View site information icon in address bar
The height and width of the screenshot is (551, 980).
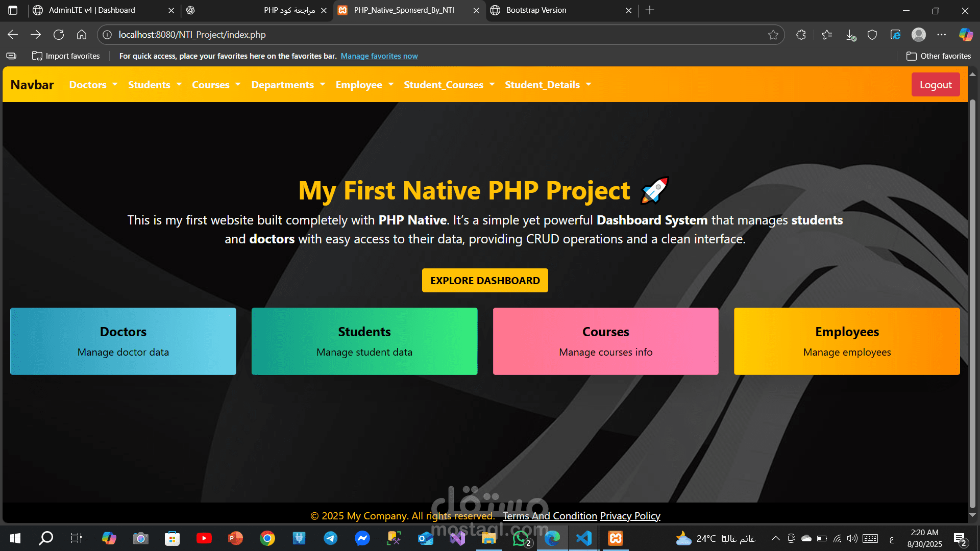(107, 35)
